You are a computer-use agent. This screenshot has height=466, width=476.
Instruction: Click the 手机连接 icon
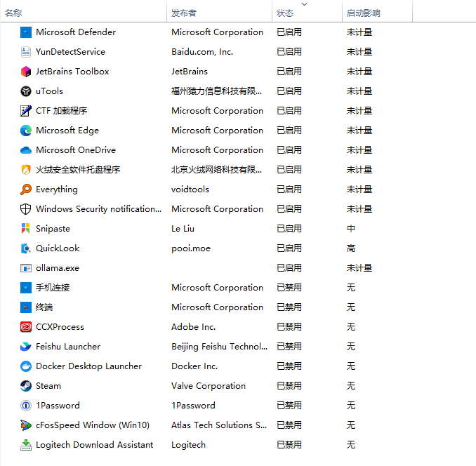pos(26,288)
